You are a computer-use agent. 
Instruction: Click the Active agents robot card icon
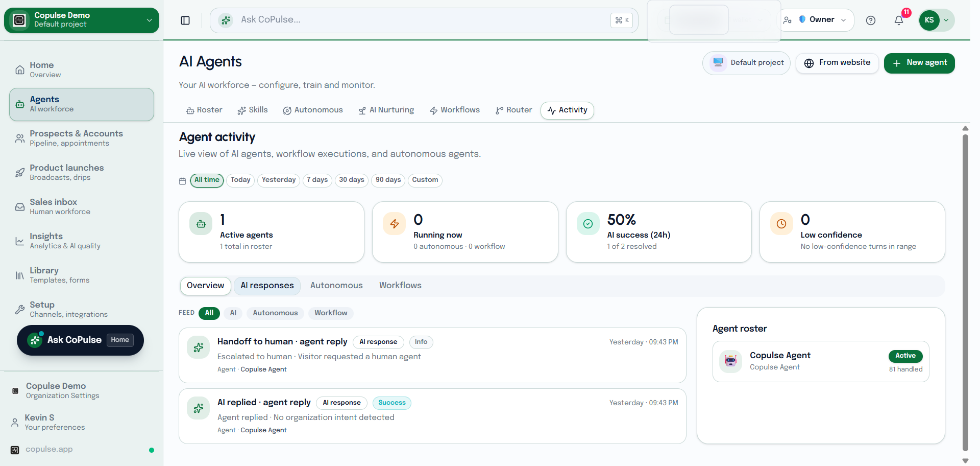tap(201, 224)
